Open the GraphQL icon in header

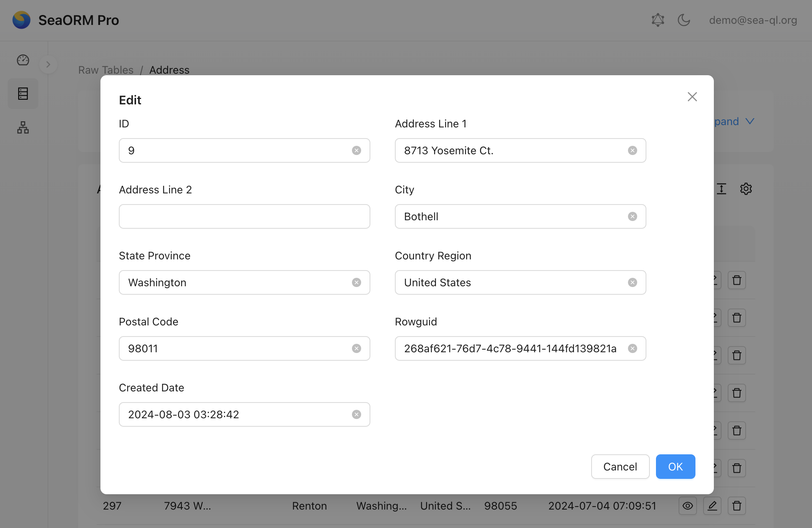click(657, 20)
